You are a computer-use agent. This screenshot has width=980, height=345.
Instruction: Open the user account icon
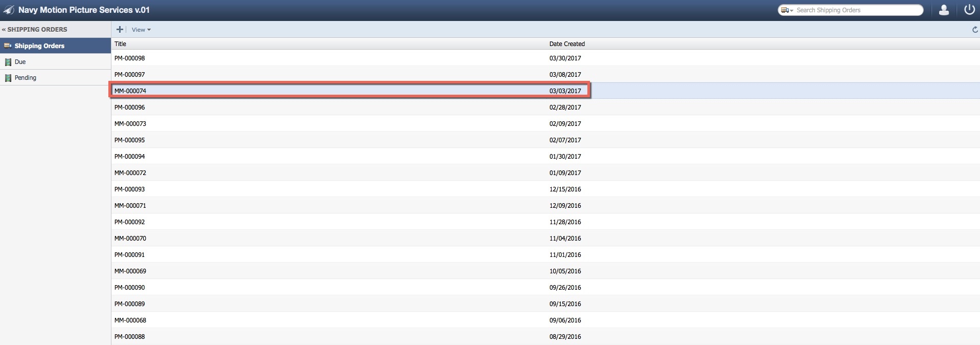tap(944, 10)
